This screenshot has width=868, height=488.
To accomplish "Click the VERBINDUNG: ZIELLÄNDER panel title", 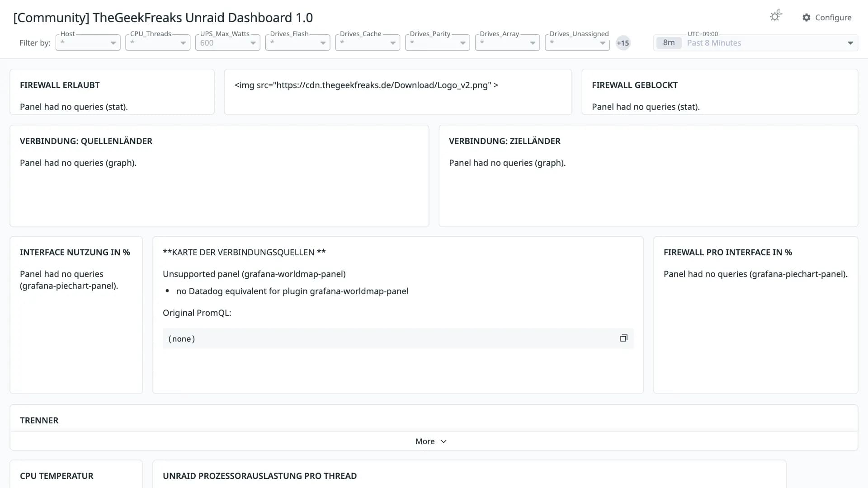I will pyautogui.click(x=505, y=141).
